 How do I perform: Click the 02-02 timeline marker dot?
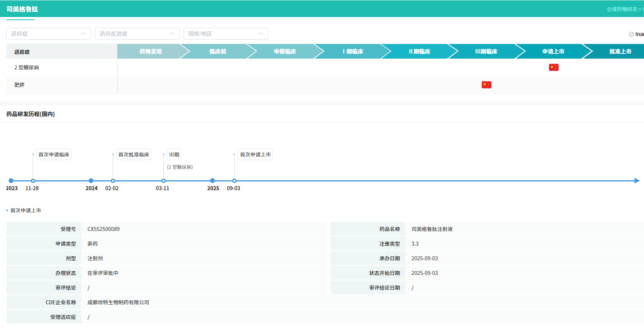(113, 181)
